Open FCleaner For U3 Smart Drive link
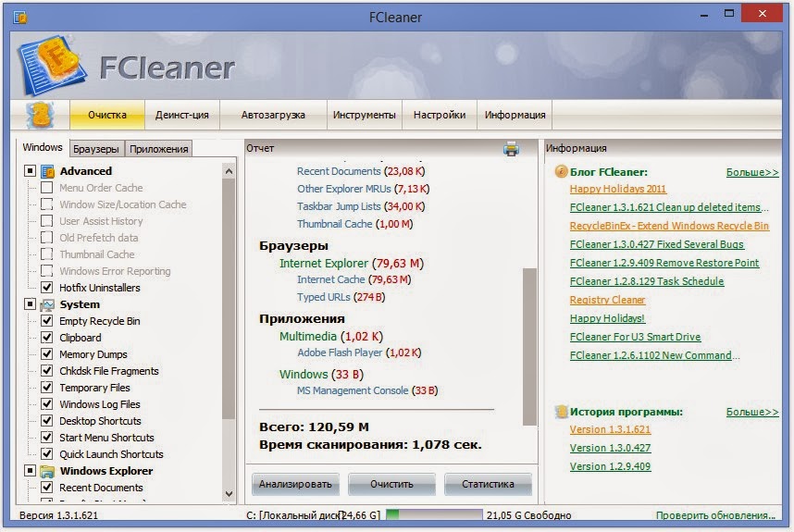This screenshot has width=794, height=532. click(x=635, y=337)
